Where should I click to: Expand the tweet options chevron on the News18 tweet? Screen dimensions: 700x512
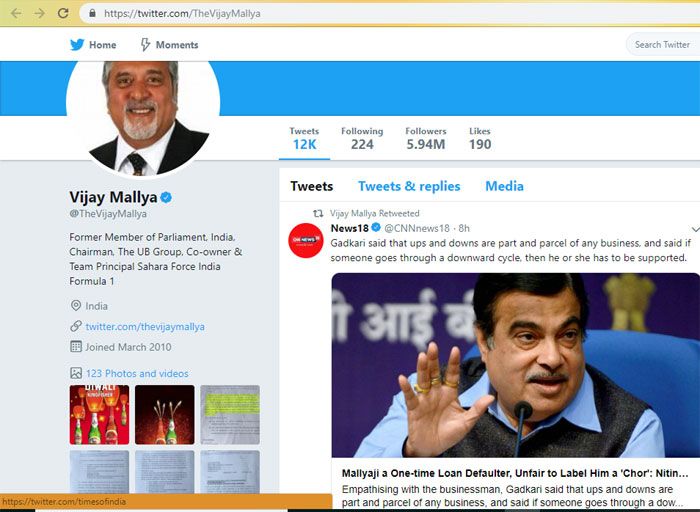[x=695, y=229]
